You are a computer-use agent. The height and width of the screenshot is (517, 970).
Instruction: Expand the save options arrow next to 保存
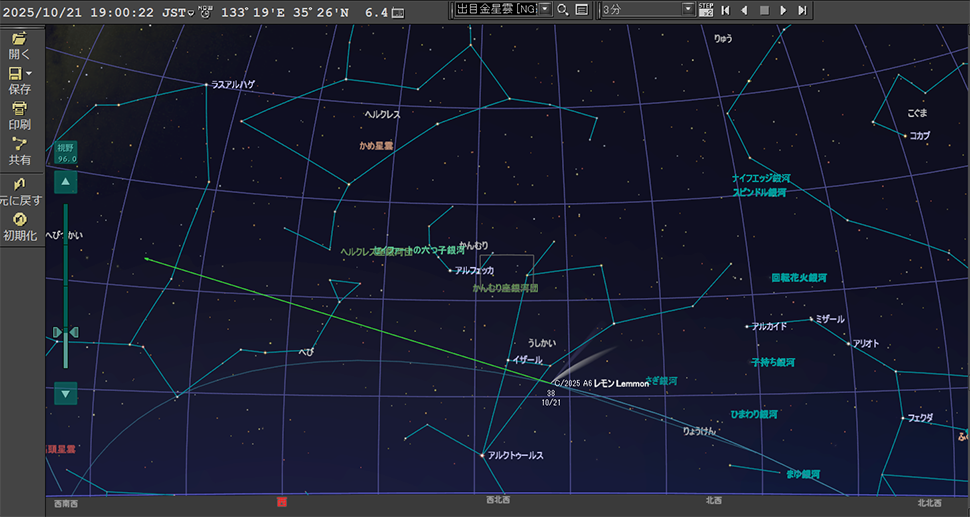pyautogui.click(x=29, y=74)
